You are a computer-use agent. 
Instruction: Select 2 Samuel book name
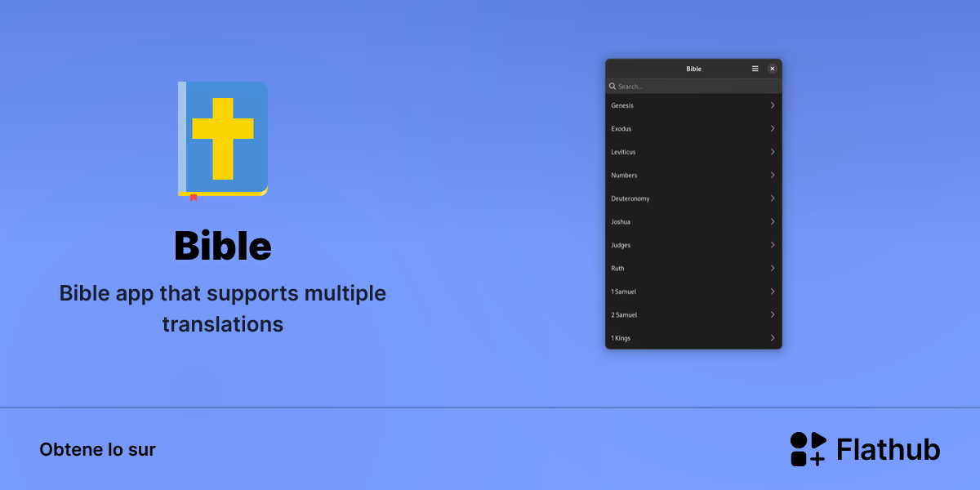tap(624, 315)
